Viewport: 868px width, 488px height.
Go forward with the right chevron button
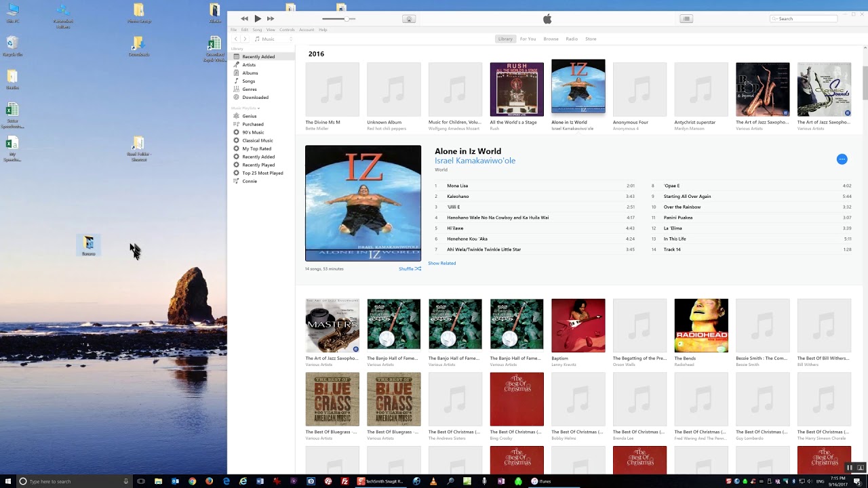[245, 39]
